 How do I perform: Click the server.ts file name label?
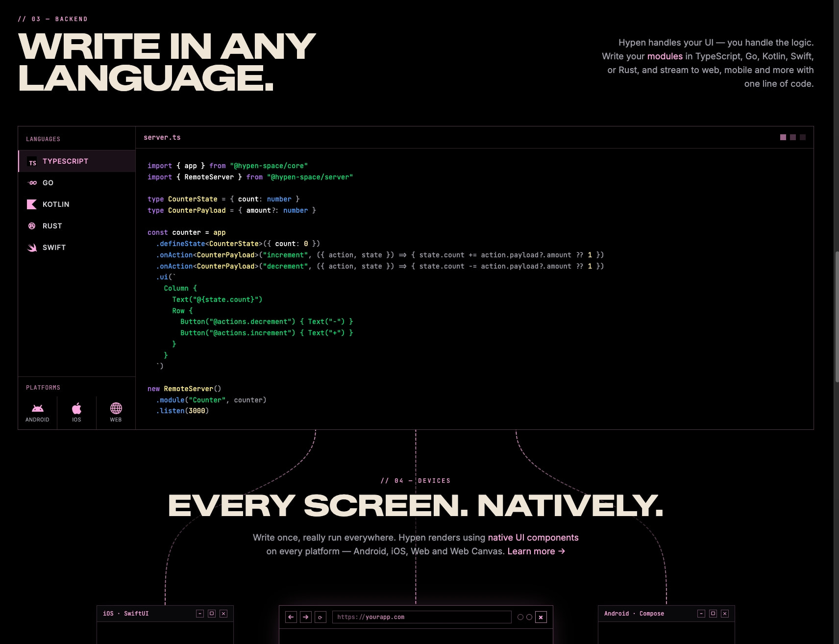(x=162, y=138)
